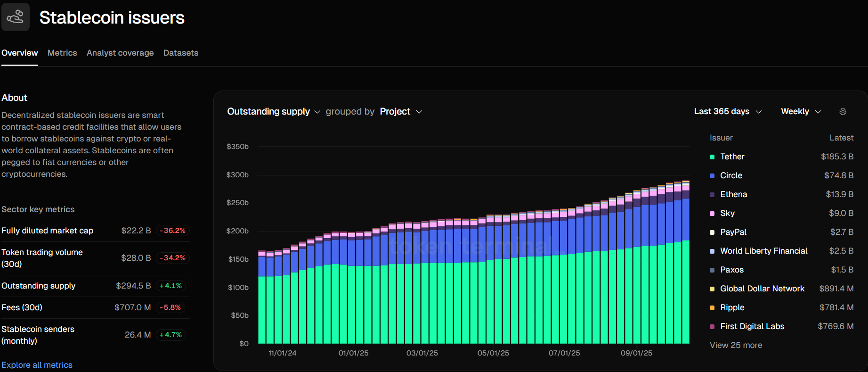Click Global Dollar Network yellow marker
This screenshot has height=372, width=868.
click(712, 289)
